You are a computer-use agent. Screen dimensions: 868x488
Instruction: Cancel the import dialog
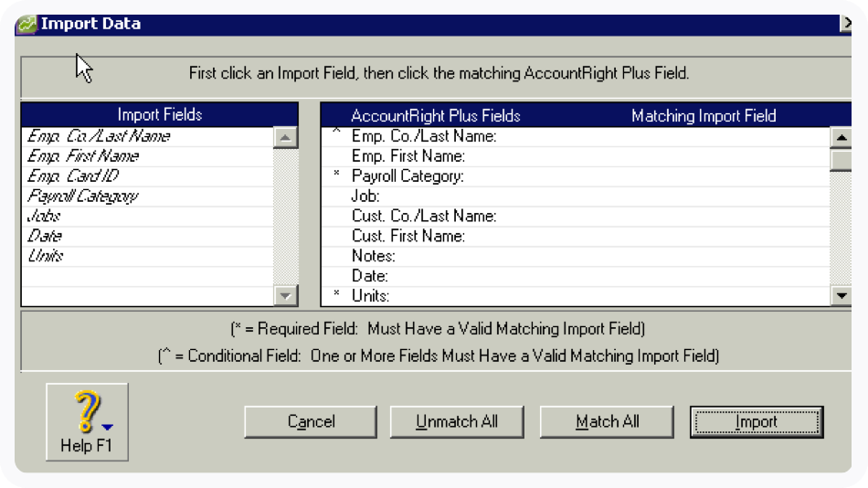point(311,422)
